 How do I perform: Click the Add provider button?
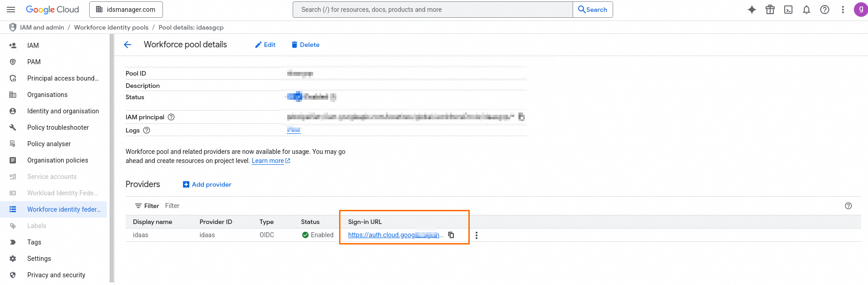click(x=207, y=184)
